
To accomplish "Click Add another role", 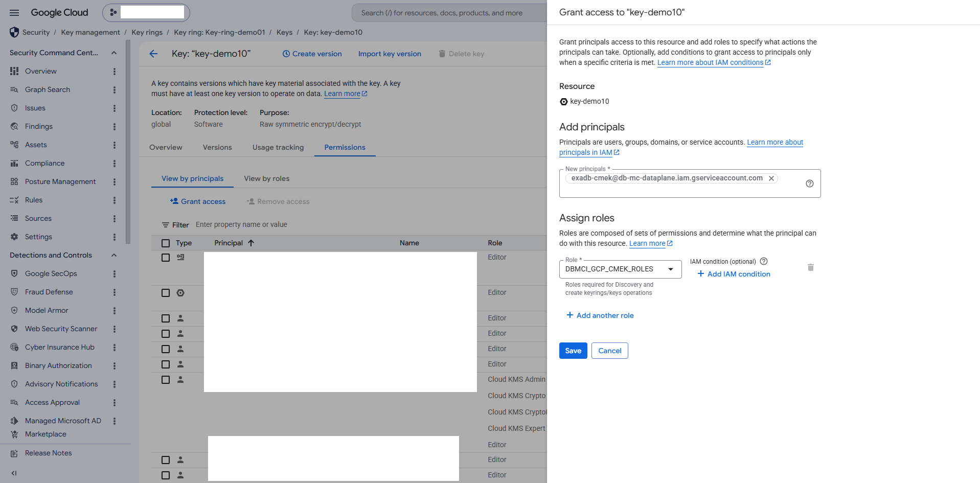I will 600,315.
